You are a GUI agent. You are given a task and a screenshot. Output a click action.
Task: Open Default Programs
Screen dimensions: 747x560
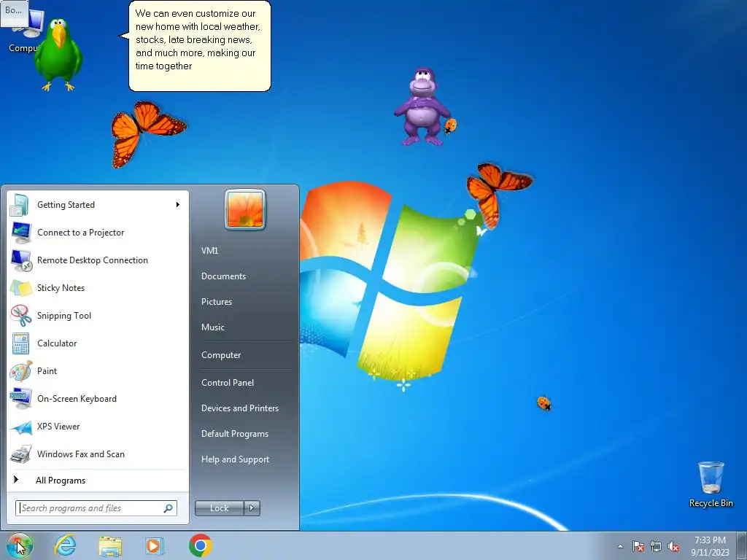pos(235,434)
